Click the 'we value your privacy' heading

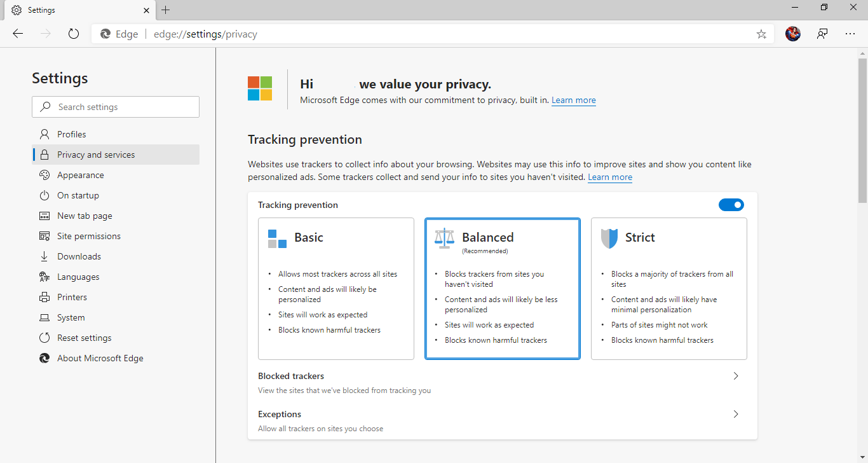(x=425, y=84)
